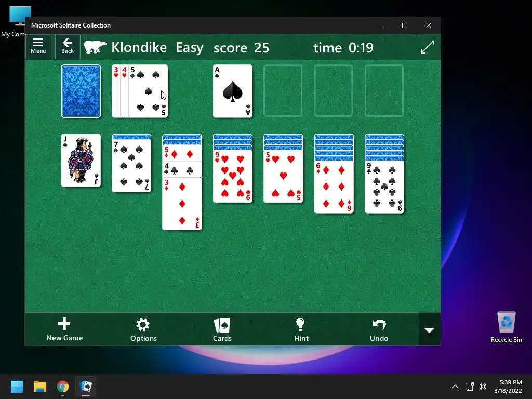Screen dimensions: 532x399
Task: Select the 4 of clubs card
Action: [182, 170]
